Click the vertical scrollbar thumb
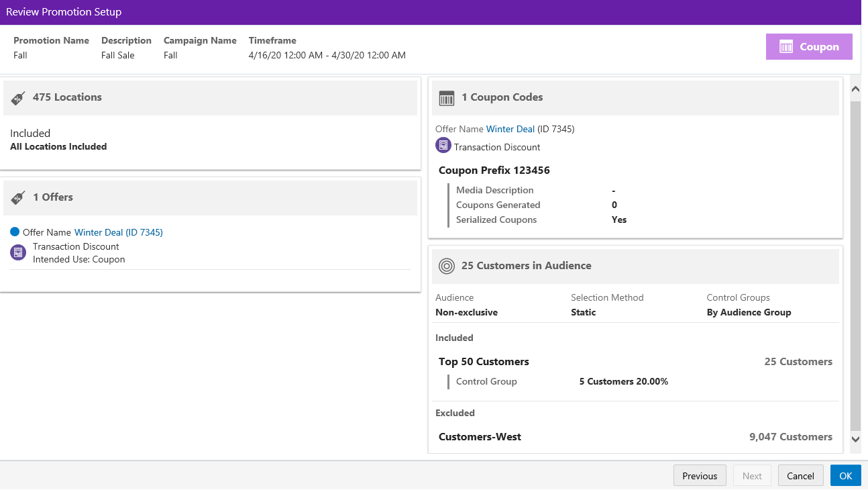Viewport: 868px width, 490px height. [x=855, y=265]
